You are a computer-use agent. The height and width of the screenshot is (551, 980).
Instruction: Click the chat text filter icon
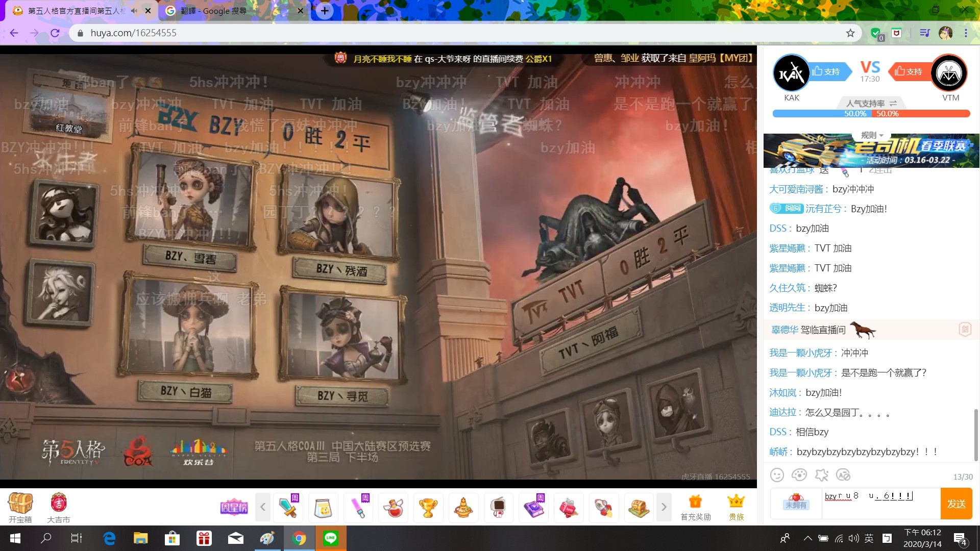point(843,475)
